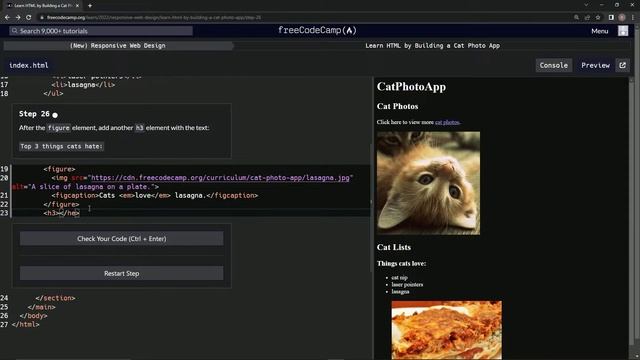Click the cat photos link in preview
Viewport: 640px width, 360px height.
[x=447, y=122]
